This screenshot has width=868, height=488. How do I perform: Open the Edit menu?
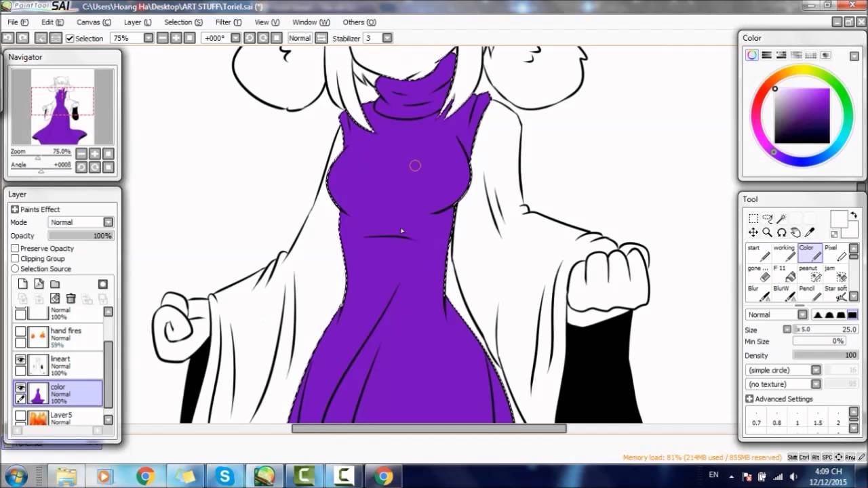point(52,22)
